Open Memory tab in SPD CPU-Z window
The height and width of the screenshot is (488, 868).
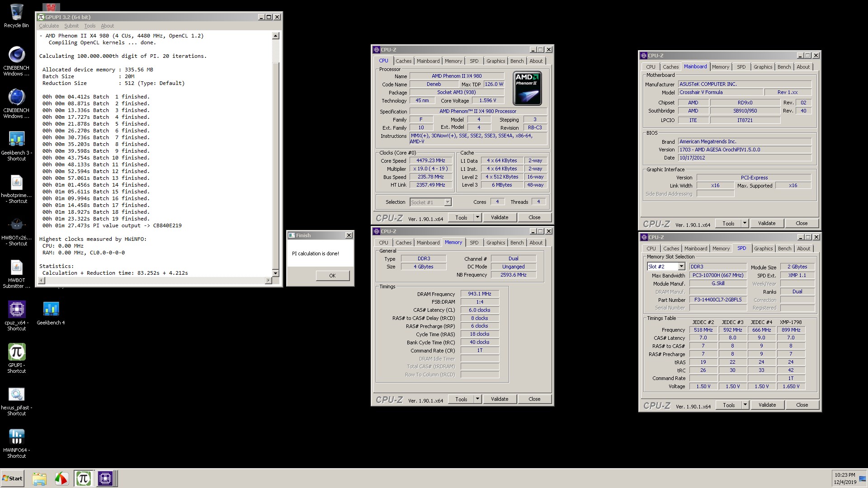(x=721, y=249)
